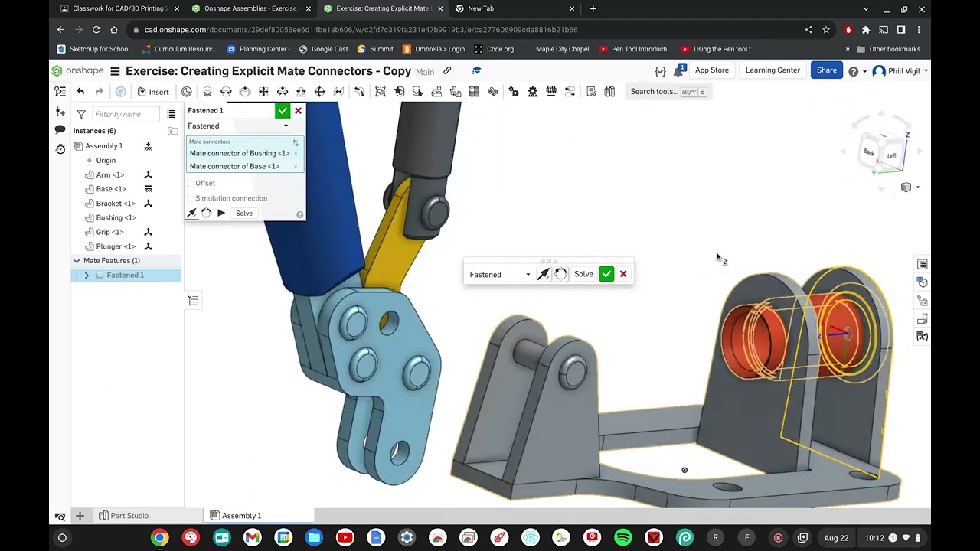Open the BOM table panel icon

pyautogui.click(x=923, y=264)
